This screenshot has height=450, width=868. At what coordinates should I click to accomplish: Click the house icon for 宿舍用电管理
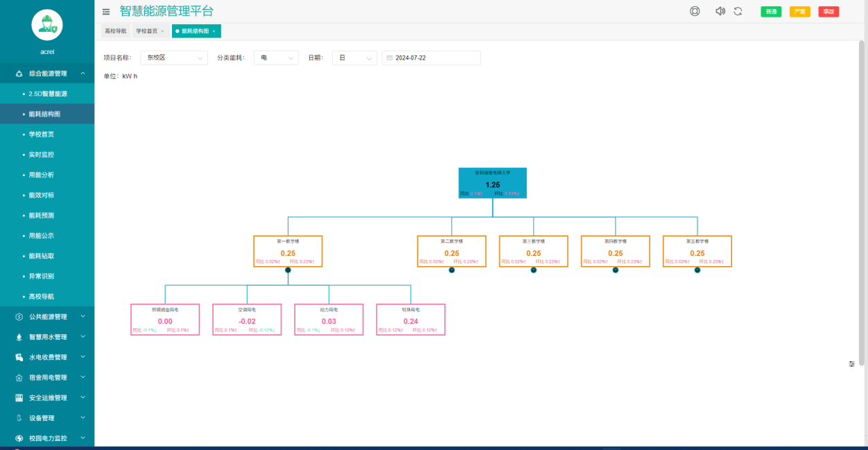pyautogui.click(x=19, y=378)
